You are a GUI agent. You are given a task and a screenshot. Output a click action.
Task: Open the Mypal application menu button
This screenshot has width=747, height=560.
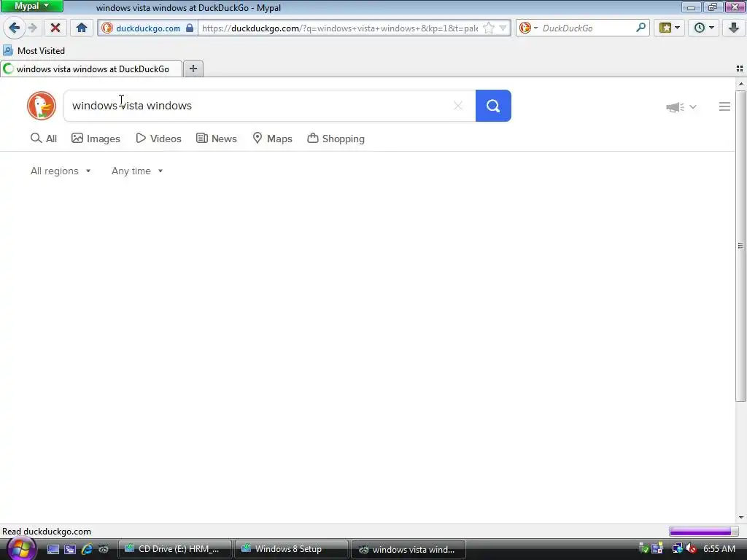[x=32, y=6]
